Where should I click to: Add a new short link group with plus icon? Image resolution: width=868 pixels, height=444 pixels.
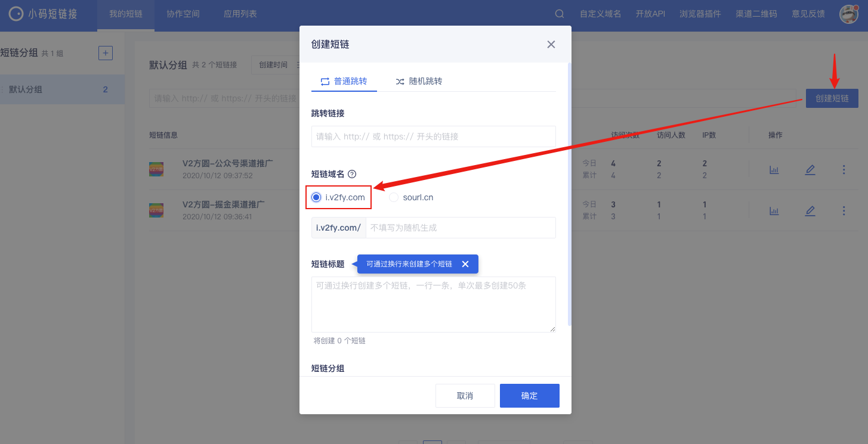click(x=106, y=53)
